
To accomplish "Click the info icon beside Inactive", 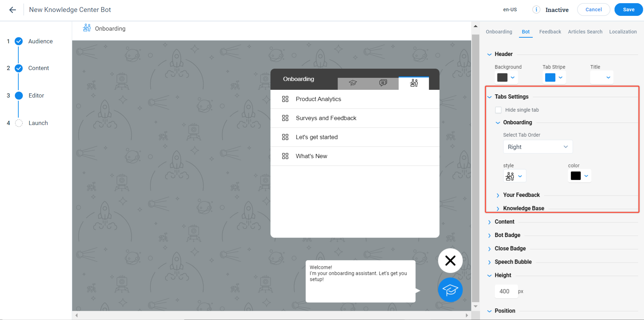I will 536,10.
